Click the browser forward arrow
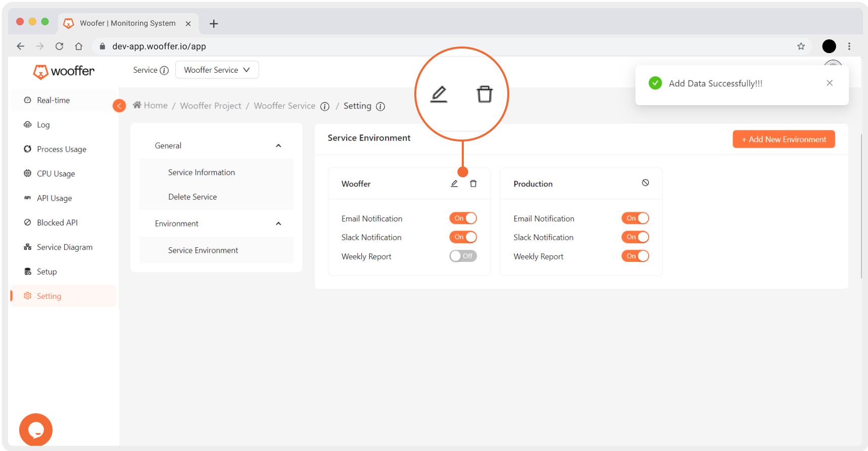The height and width of the screenshot is (451, 868). point(40,46)
